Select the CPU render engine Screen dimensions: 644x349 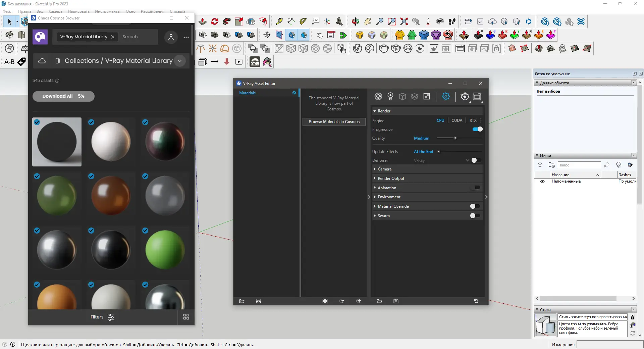(440, 120)
